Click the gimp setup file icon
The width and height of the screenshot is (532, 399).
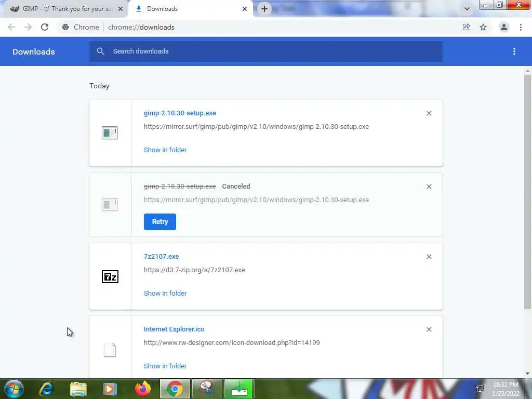click(110, 132)
